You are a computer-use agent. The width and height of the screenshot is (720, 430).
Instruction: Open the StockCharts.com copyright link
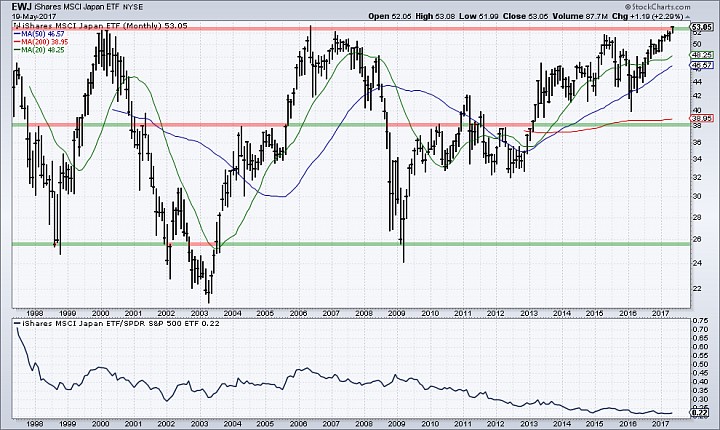(x=657, y=7)
